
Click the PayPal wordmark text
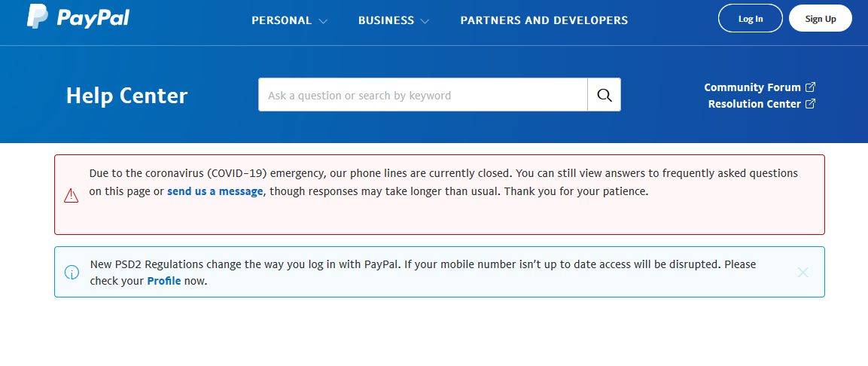[x=93, y=18]
